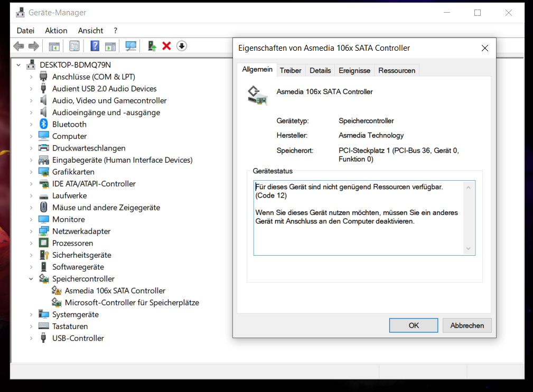Click the show/hide console tree toolbar icon
Screen dimensions: 533x392
point(54,46)
